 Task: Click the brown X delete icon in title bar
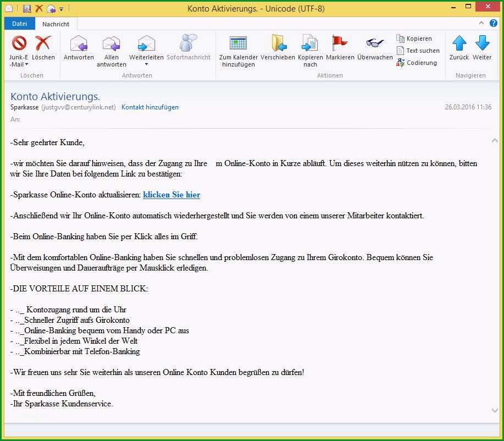(39, 9)
